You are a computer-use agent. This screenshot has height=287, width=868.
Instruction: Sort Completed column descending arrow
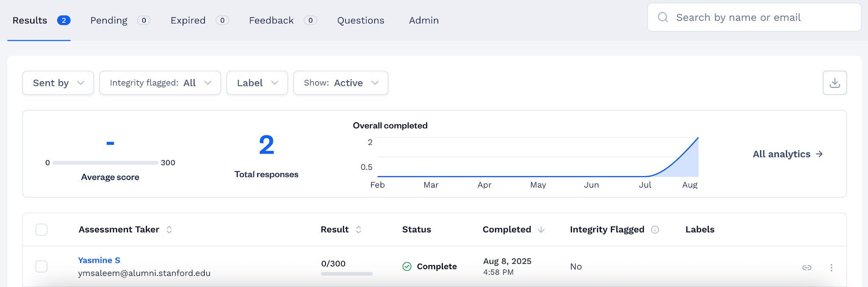click(541, 229)
